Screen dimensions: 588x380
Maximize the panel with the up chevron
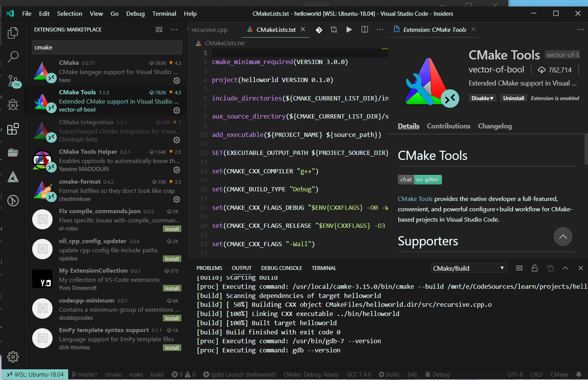pos(565,268)
